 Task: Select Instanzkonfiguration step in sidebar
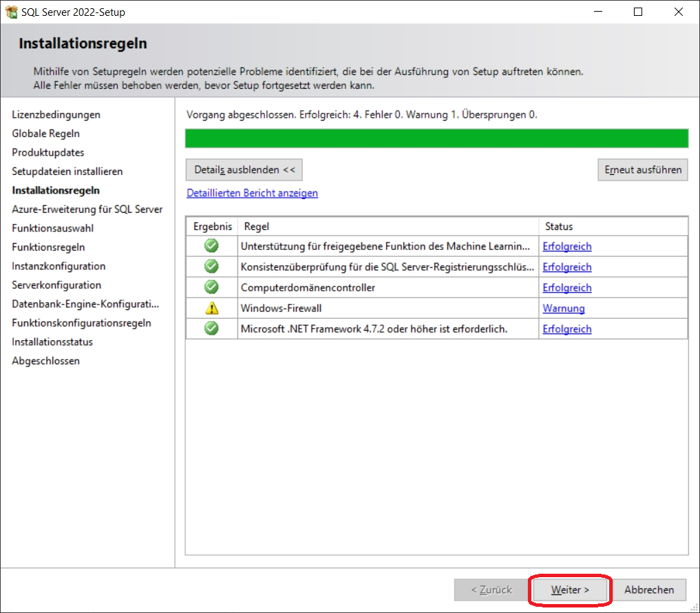pyautogui.click(x=59, y=266)
